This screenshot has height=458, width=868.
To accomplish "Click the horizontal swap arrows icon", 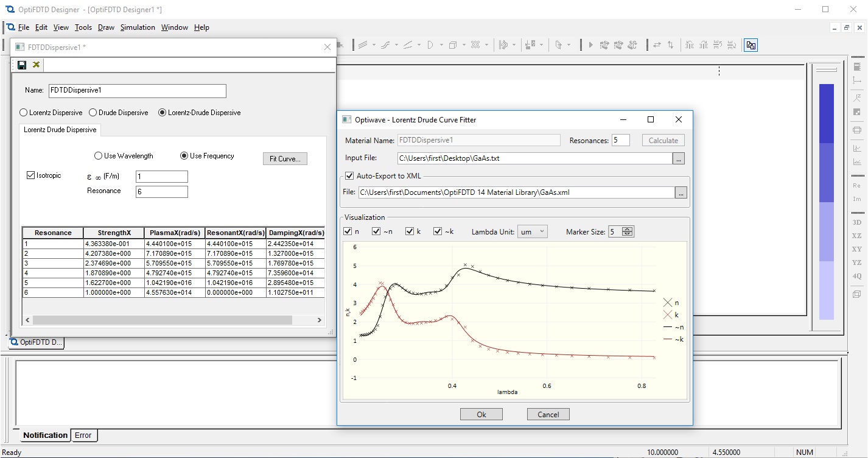I will [x=657, y=45].
